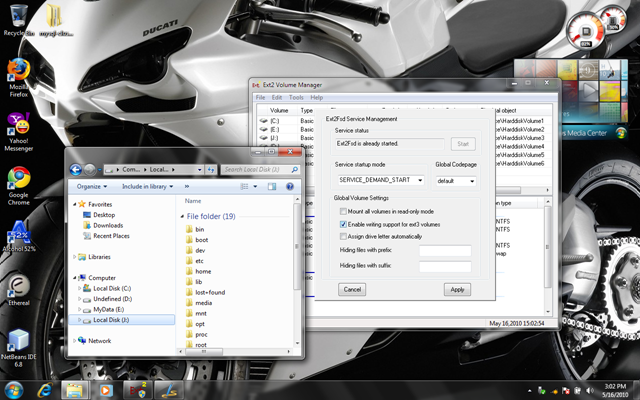Screen dimensions: 640x400
Task: Switch to Windows Explorer on the taskbar
Action: (x=75, y=390)
